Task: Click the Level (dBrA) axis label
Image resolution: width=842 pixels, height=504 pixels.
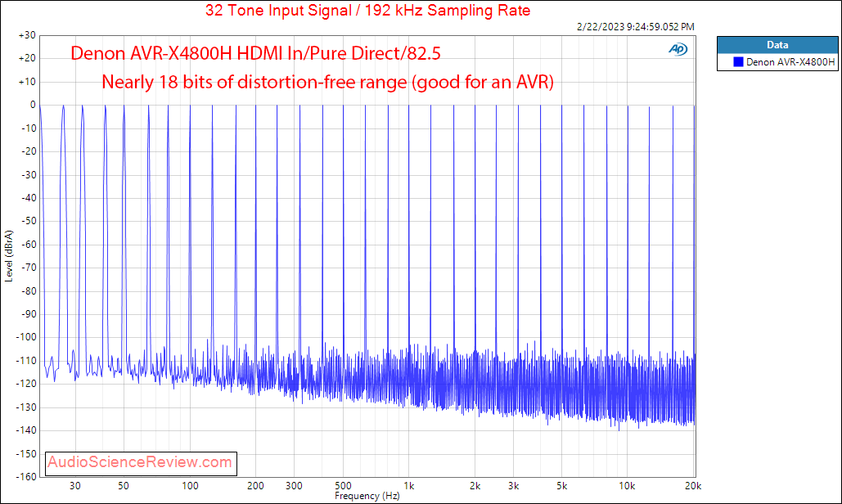Action: (x=8, y=256)
